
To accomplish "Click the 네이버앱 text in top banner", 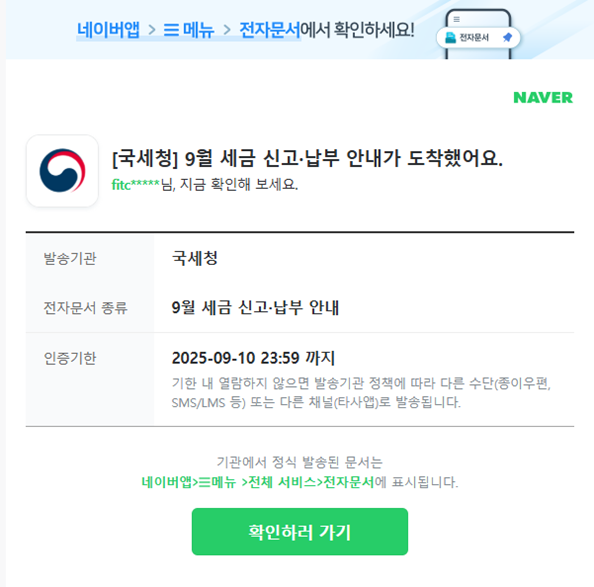I will pos(108,30).
